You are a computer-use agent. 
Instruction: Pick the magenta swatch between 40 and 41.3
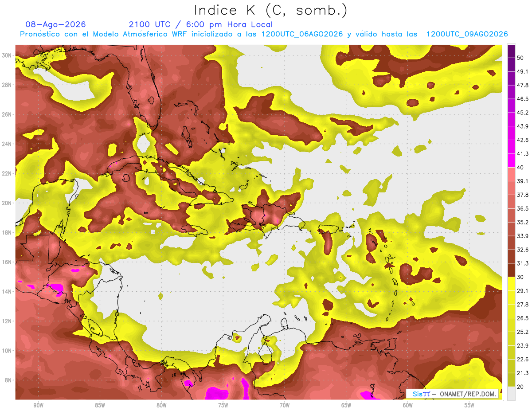click(511, 160)
